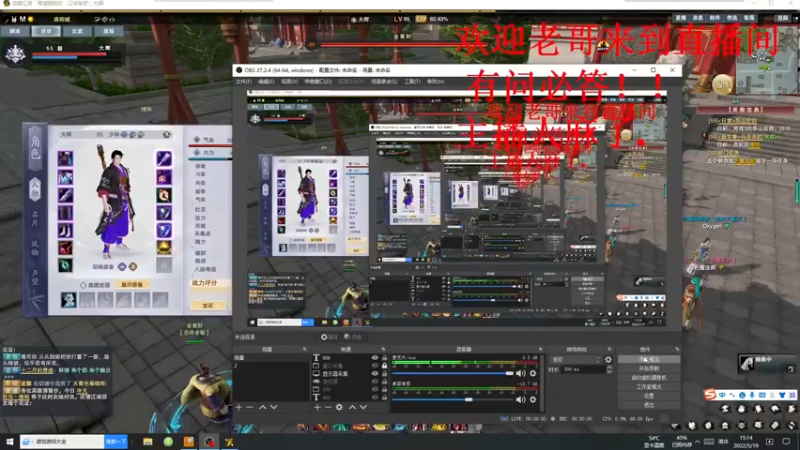The width and height of the screenshot is (800, 450).
Task: Undock the 混音器 panel via its header icon
Action: (x=540, y=349)
